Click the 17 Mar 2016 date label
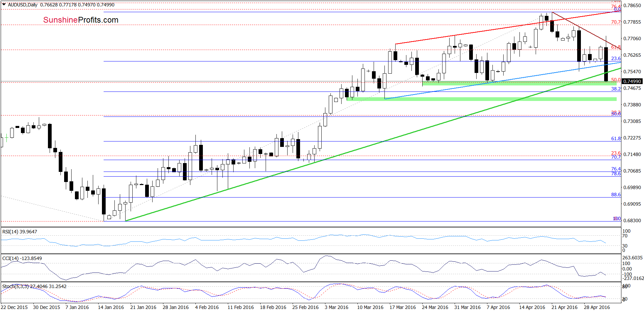This screenshot has height=312, width=644. [x=403, y=307]
